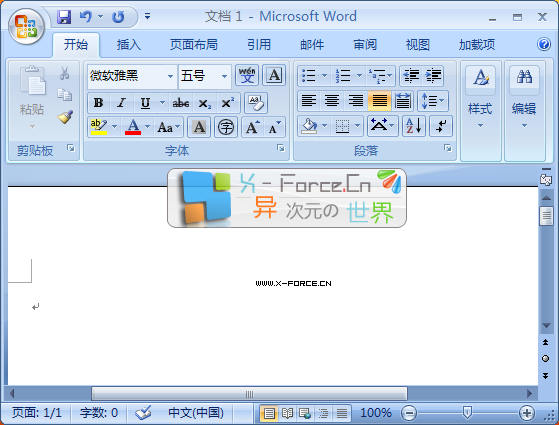The width and height of the screenshot is (559, 425).
Task: Expand the font color dropdown arrow
Action: (x=147, y=127)
